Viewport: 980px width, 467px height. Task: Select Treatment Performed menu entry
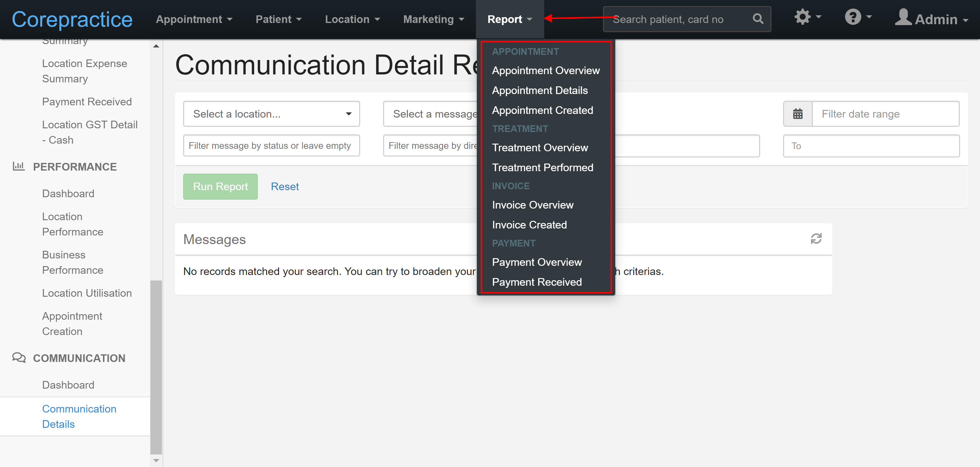542,167
